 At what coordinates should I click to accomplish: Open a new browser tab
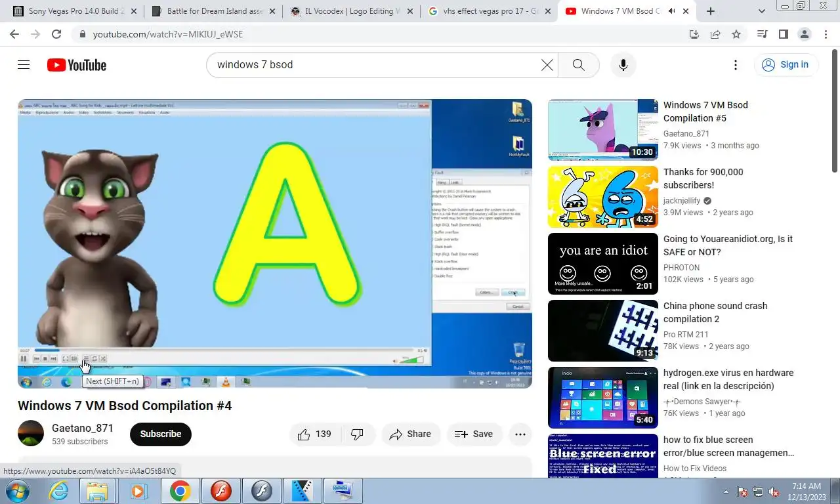[711, 11]
